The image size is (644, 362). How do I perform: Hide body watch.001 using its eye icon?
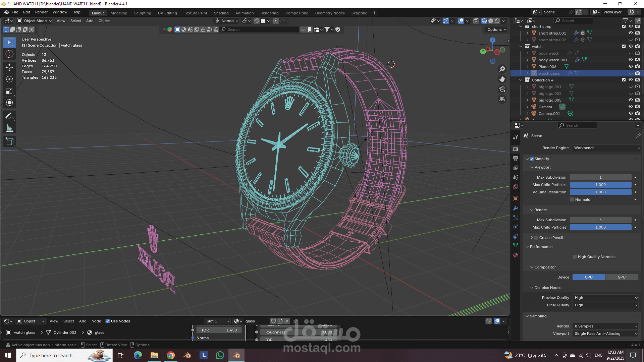click(x=631, y=60)
